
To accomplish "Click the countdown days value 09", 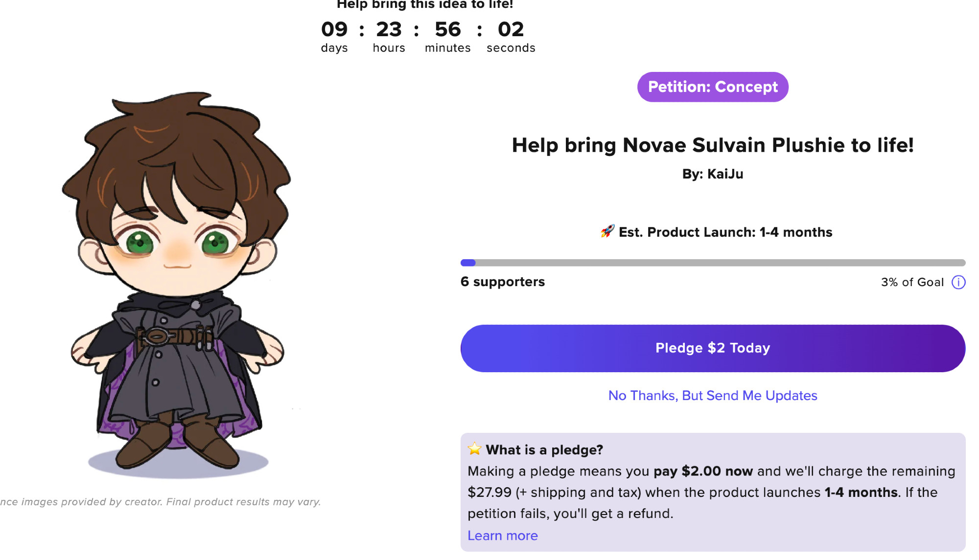I will [x=334, y=30].
